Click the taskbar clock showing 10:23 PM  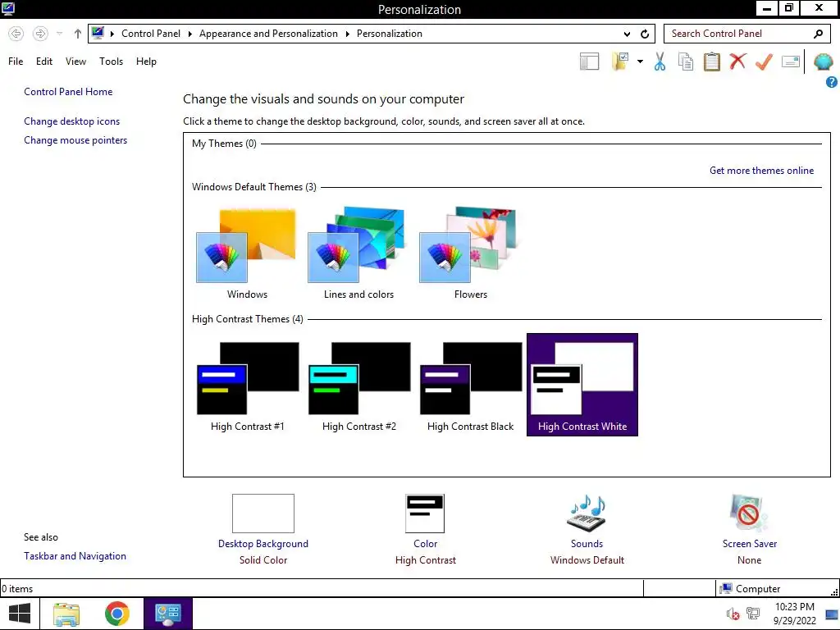[x=794, y=614]
